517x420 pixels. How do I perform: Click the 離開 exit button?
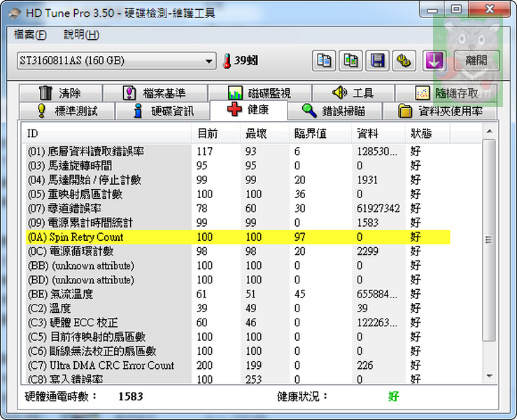tap(476, 61)
